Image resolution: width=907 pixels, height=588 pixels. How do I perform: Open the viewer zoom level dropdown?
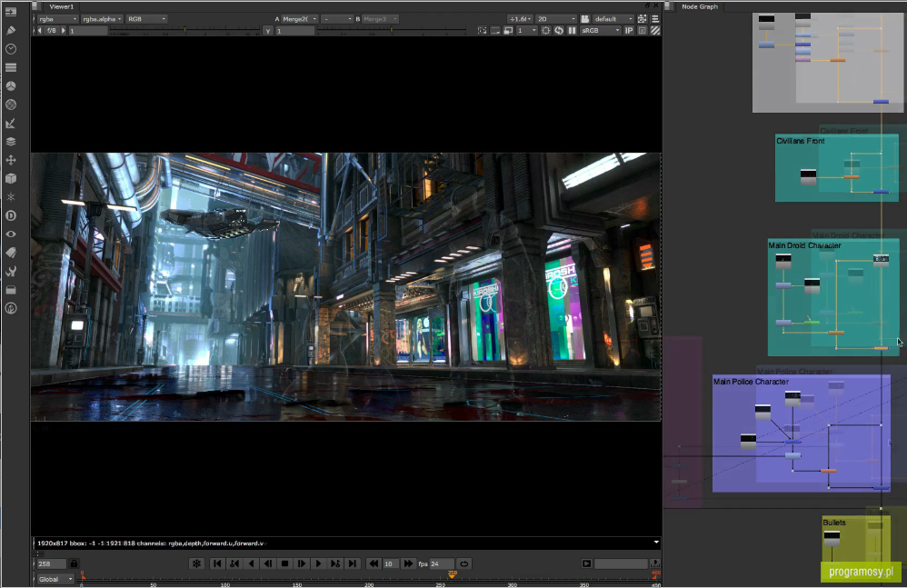pyautogui.click(x=520, y=19)
